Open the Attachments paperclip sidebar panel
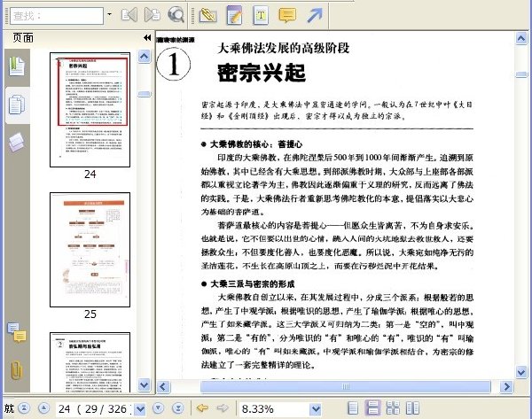This screenshot has height=419, width=532. [16, 370]
